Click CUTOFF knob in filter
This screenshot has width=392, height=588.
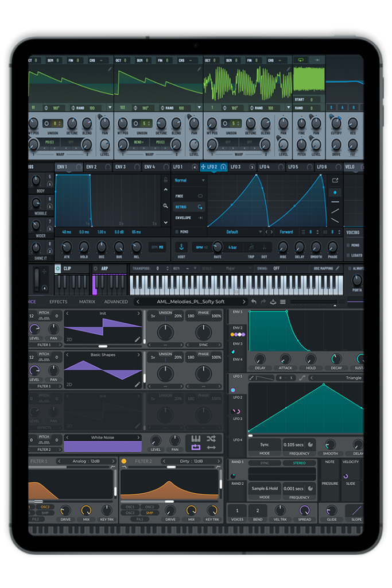[336, 123]
